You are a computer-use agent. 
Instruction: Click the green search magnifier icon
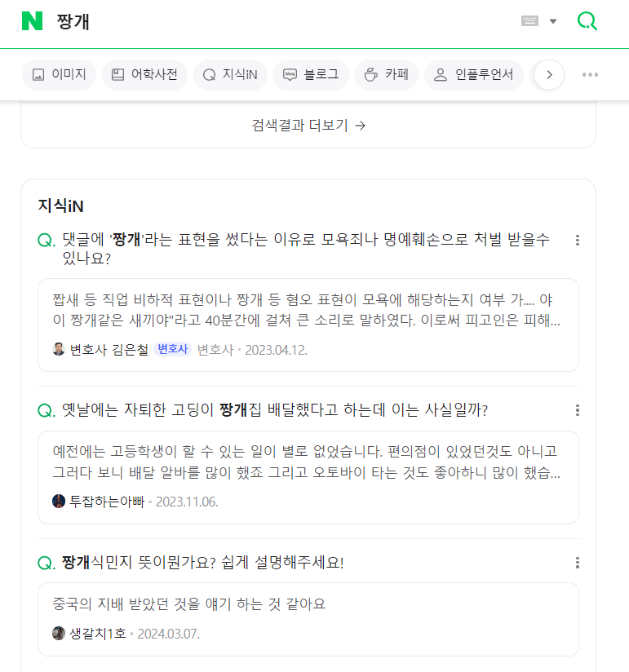587,21
